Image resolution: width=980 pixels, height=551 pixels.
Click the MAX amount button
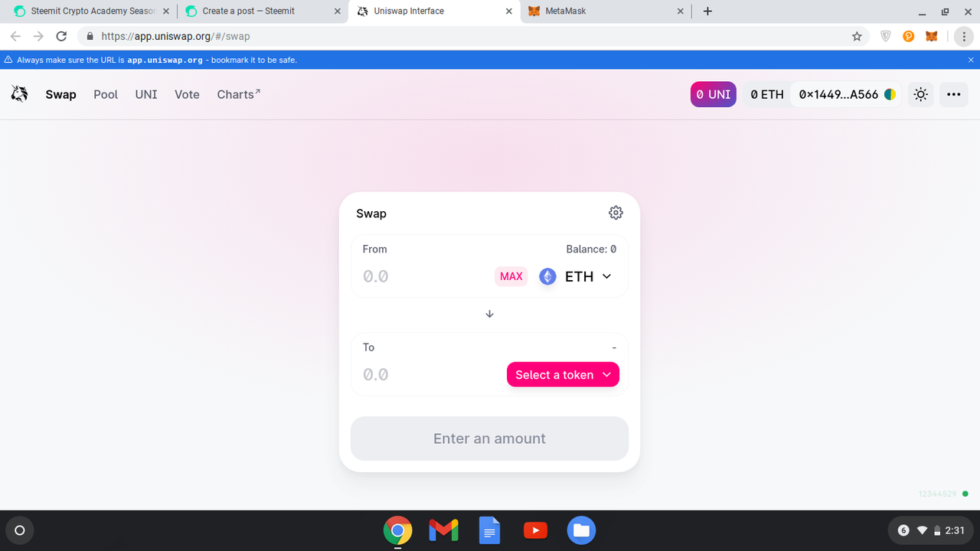click(x=511, y=276)
